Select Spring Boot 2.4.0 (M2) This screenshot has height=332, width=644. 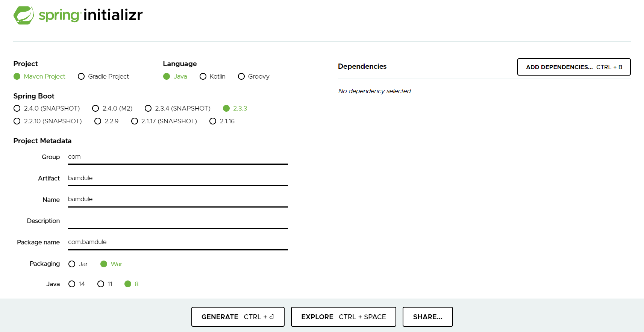[x=112, y=108]
